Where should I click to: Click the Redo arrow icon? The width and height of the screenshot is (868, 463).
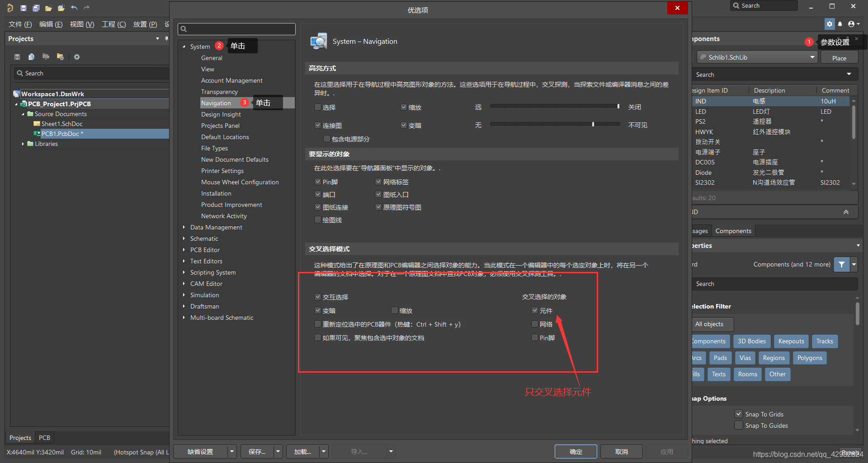[86, 8]
